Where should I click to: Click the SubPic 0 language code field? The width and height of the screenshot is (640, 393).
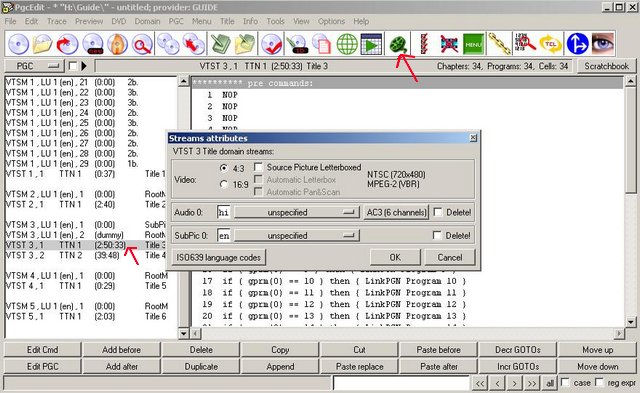pos(224,235)
